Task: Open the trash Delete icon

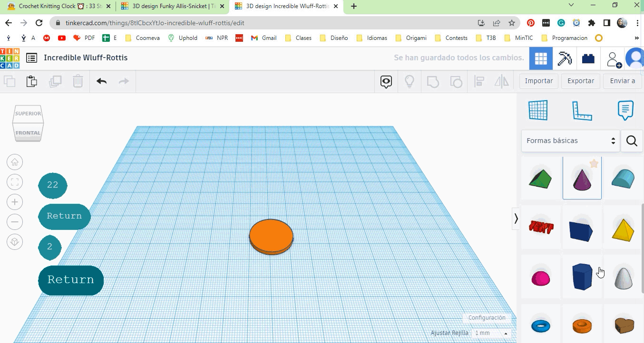Action: pos(78,81)
